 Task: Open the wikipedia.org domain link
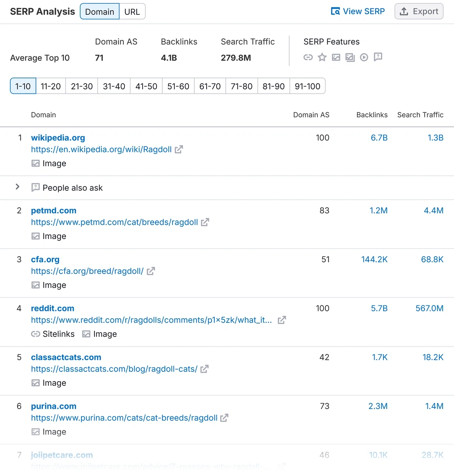(x=58, y=138)
